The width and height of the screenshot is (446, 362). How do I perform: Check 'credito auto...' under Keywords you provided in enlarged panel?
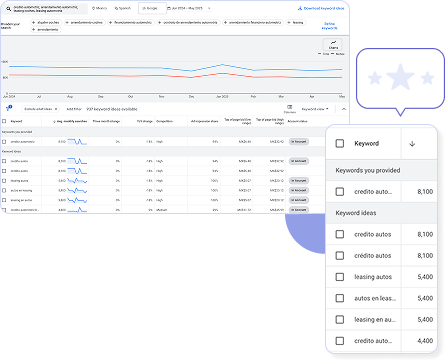[340, 192]
